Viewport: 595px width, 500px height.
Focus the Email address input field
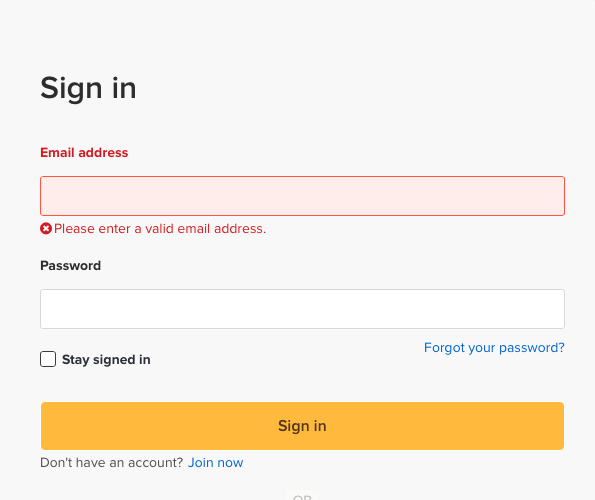pyautogui.click(x=302, y=196)
